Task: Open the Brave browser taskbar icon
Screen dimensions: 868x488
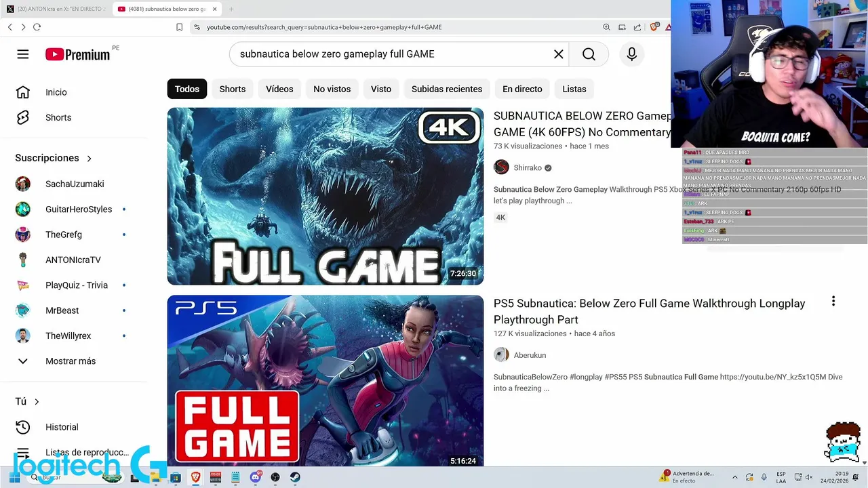Action: (195, 477)
